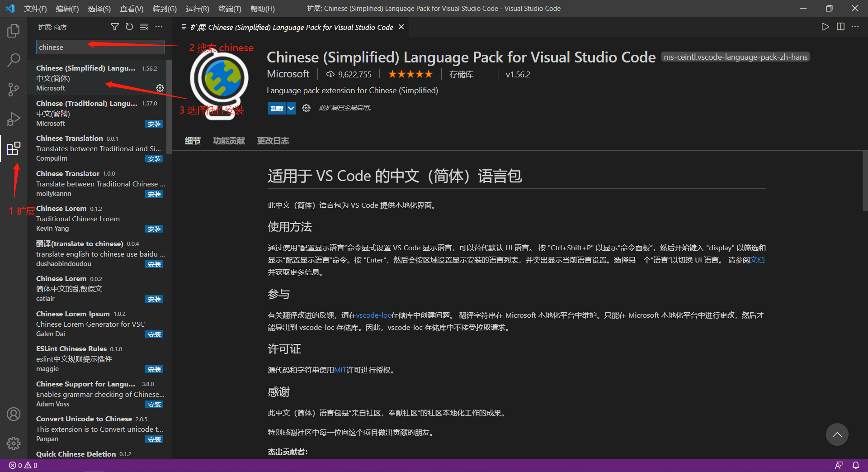Open the Manage settings gear icon
Image resolution: width=868 pixels, height=472 pixels.
14,443
